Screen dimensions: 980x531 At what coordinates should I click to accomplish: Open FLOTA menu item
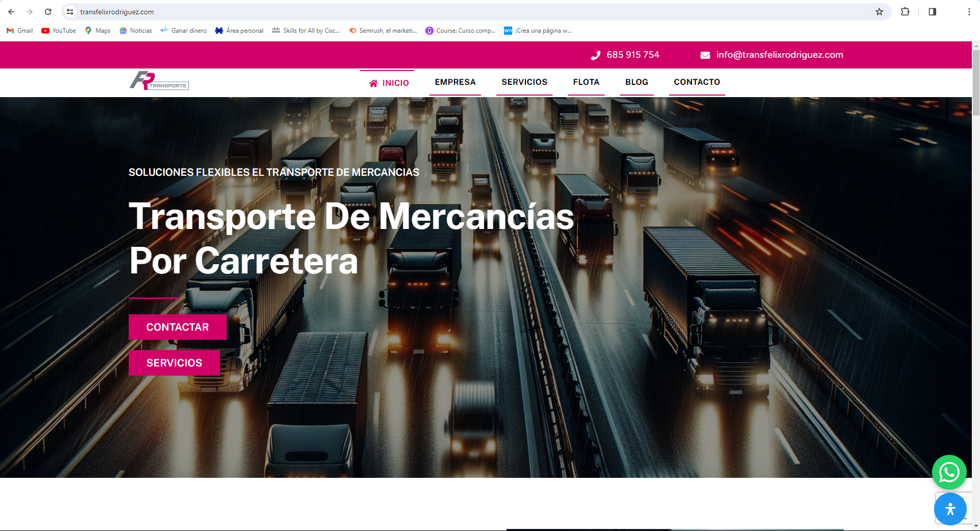click(586, 82)
